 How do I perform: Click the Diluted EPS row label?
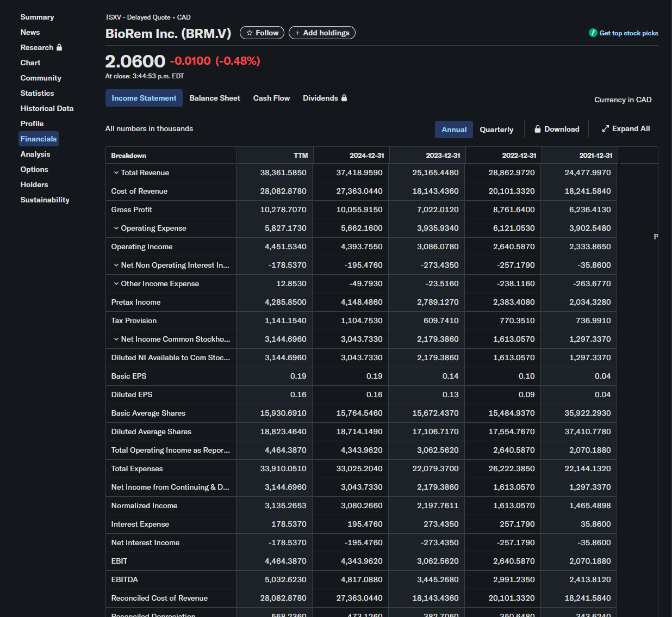(x=132, y=394)
